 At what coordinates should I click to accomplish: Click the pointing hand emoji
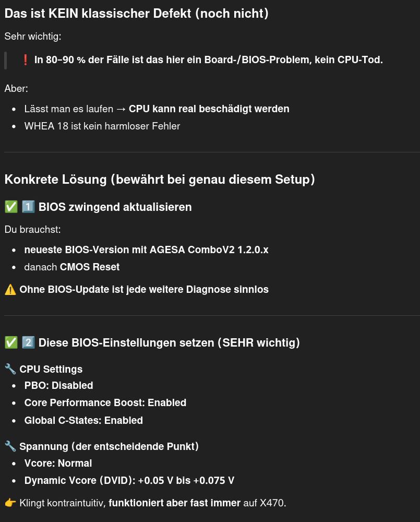coord(10,503)
